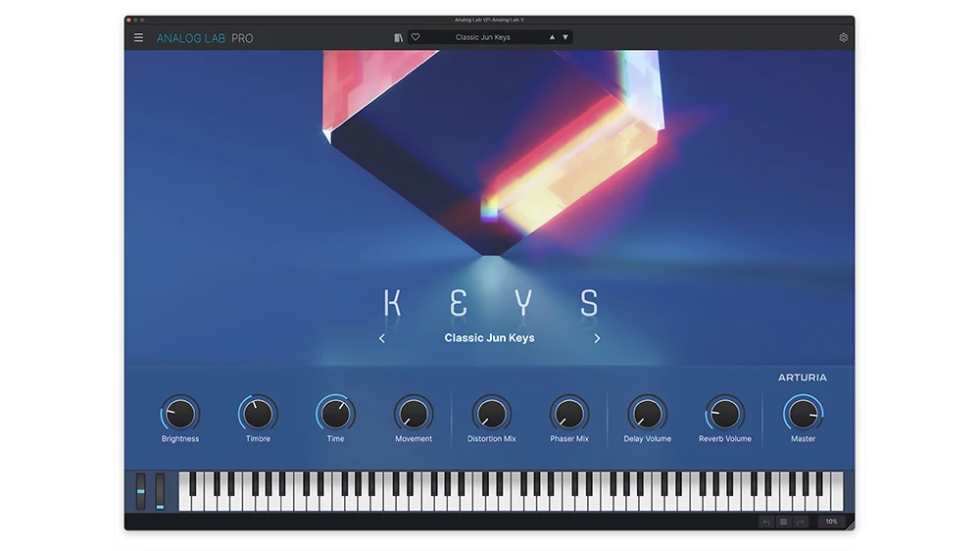Click the Master volume knob
980x551 pixels.
point(803,413)
